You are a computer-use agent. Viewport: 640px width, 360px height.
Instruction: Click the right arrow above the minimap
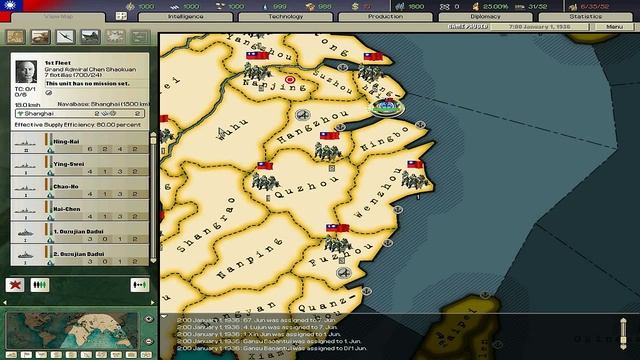coord(153,302)
